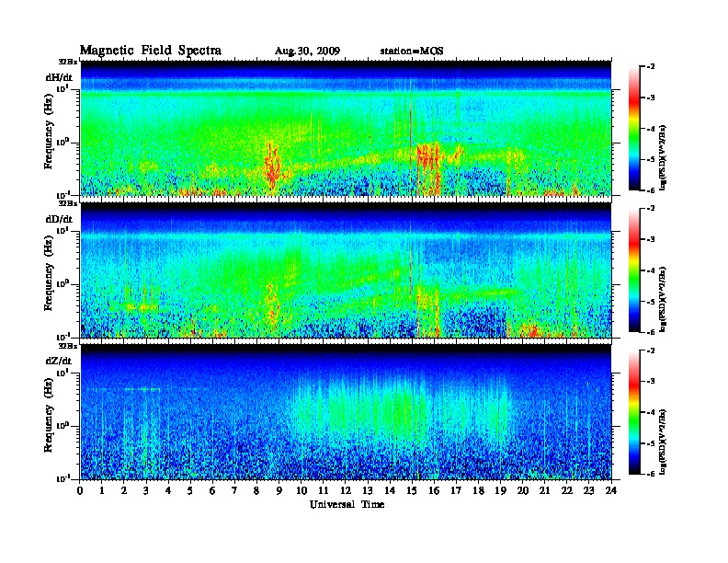Image resolution: width=728 pixels, height=563 pixels.
Task: Click hour 23 on the Universal Time axis
Action: (x=589, y=490)
